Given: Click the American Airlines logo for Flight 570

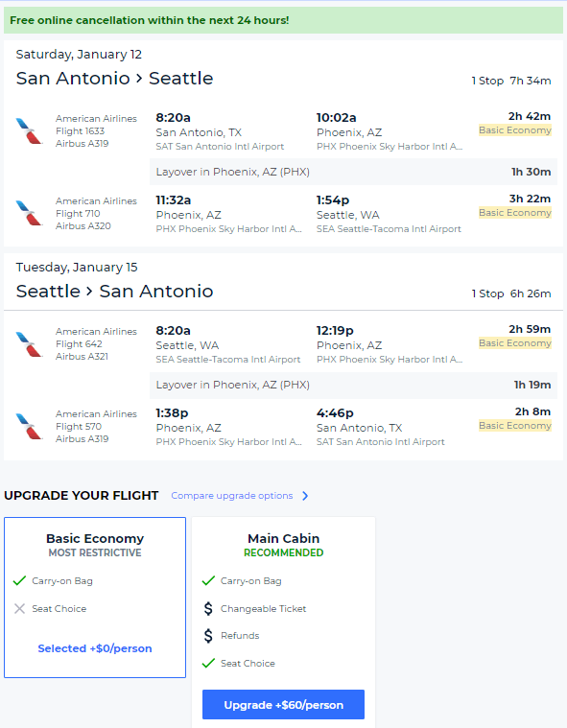Looking at the screenshot, I should [29, 426].
